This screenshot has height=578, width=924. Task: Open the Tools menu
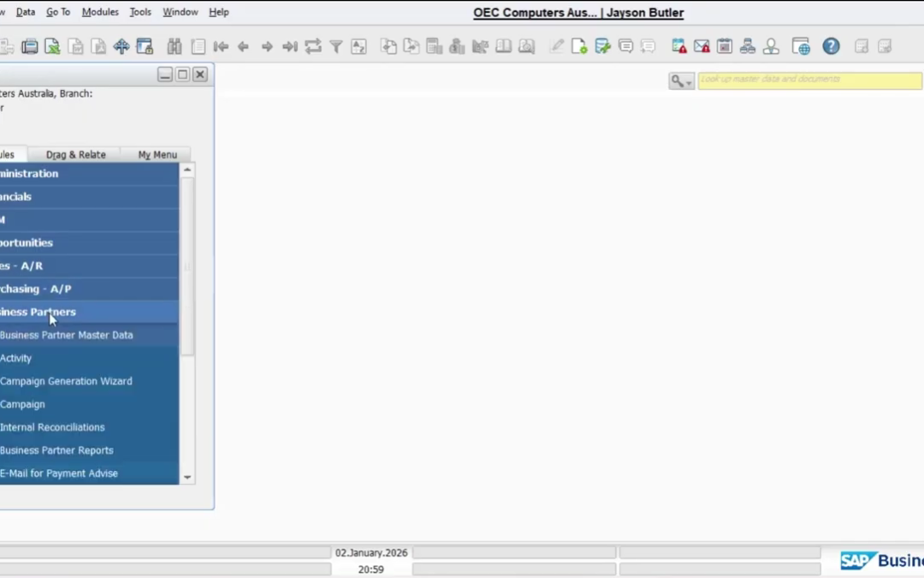(140, 12)
